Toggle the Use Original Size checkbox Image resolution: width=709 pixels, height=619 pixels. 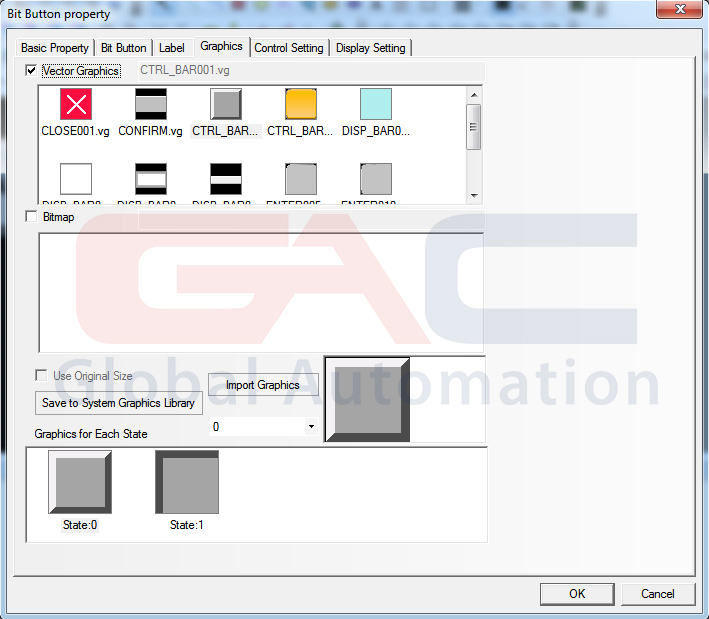41,375
